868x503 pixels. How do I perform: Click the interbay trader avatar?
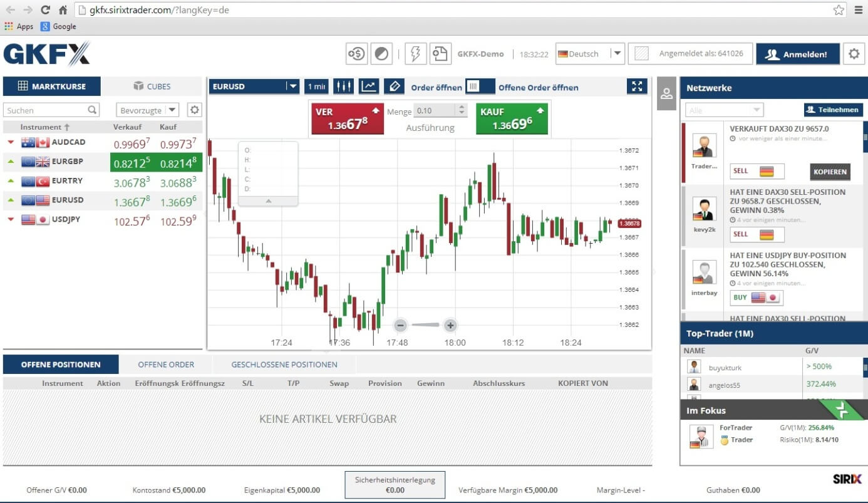point(704,272)
